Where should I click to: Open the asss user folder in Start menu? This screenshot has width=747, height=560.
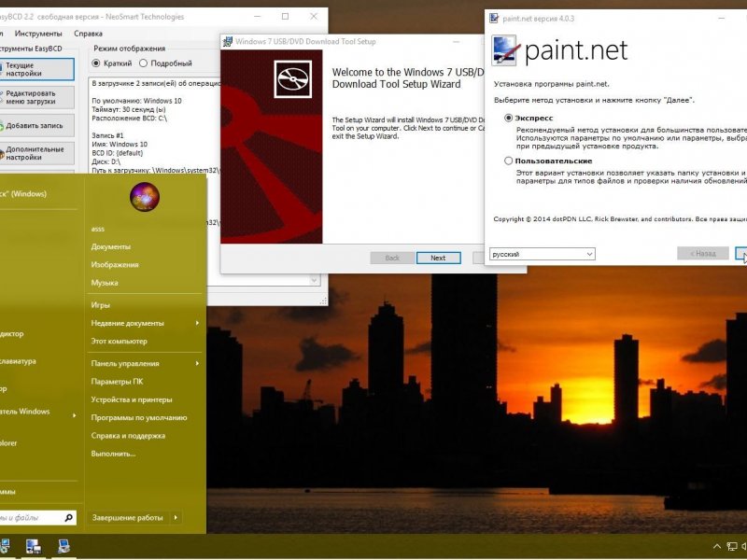(98, 229)
